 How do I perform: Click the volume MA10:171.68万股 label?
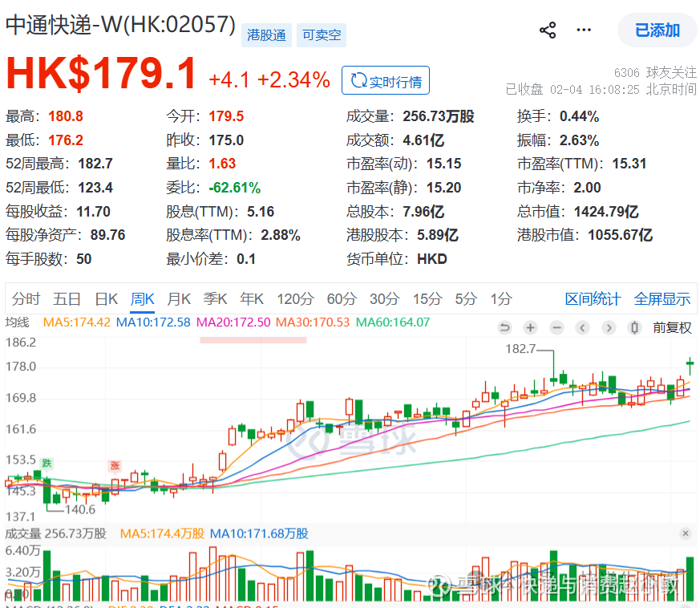pyautogui.click(x=259, y=533)
